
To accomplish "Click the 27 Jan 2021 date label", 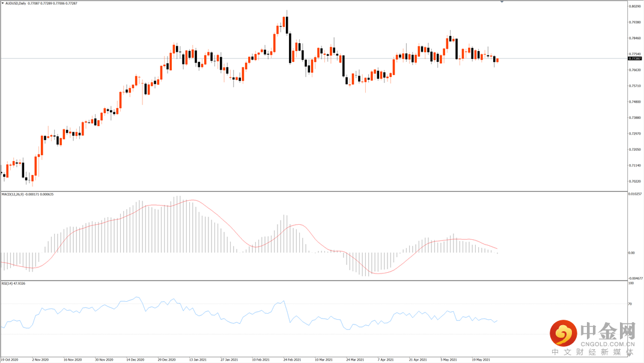I will click(x=229, y=360).
